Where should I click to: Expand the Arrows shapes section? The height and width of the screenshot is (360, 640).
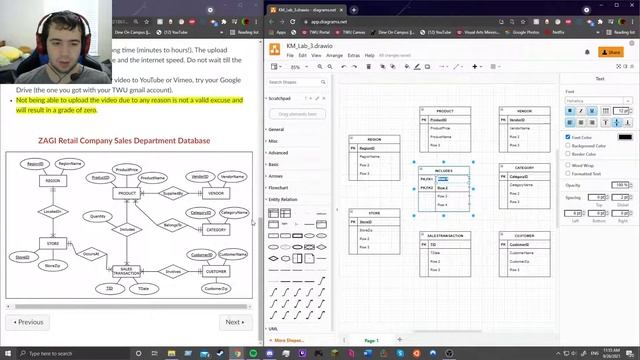click(x=276, y=176)
